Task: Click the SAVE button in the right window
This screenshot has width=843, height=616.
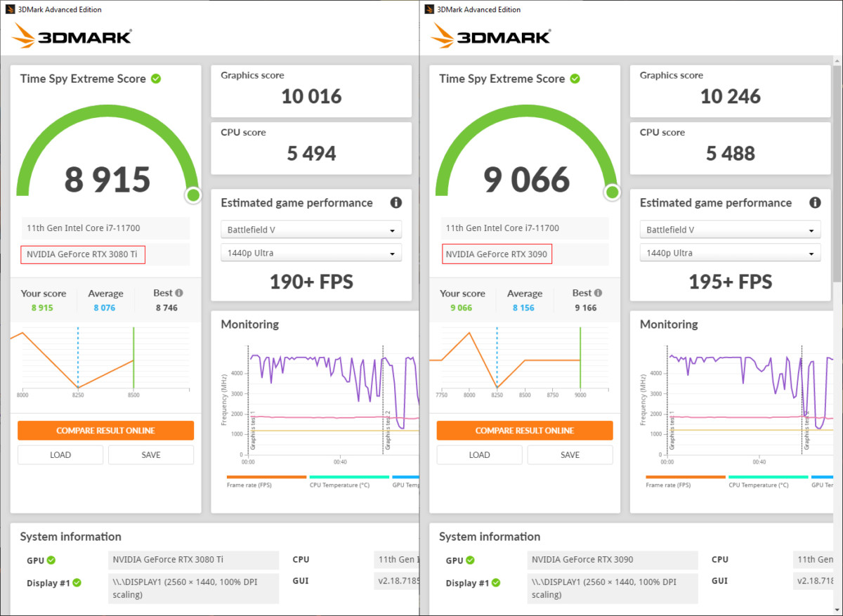Action: tap(570, 454)
